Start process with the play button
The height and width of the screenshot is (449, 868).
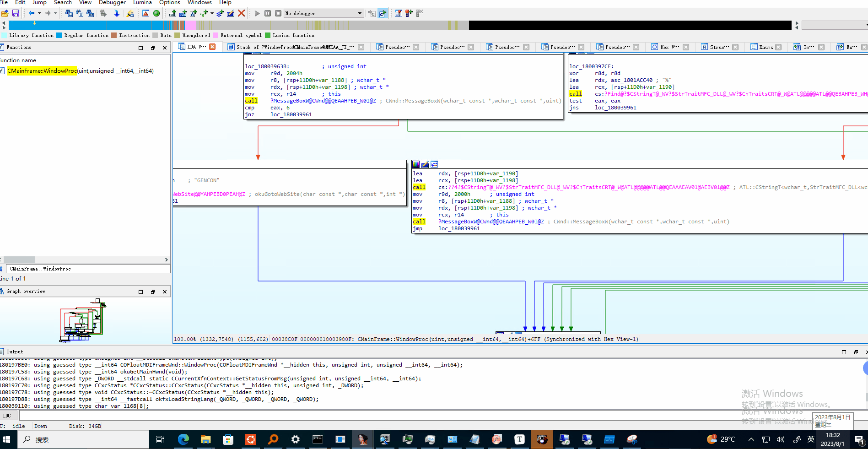[257, 13]
